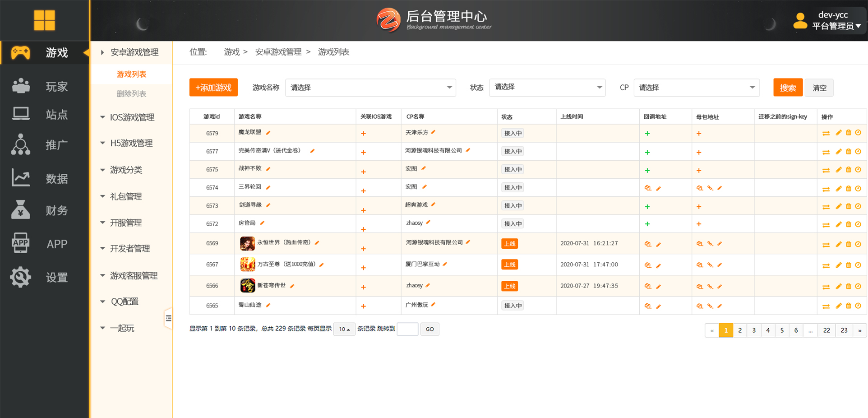Open operation history clock icon for game 6567
This screenshot has width=868, height=418.
tap(858, 265)
